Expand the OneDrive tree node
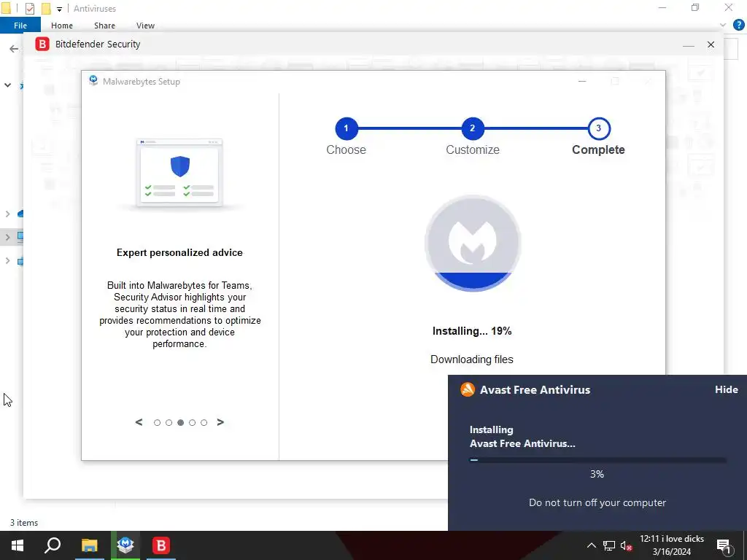 [x=7, y=214]
